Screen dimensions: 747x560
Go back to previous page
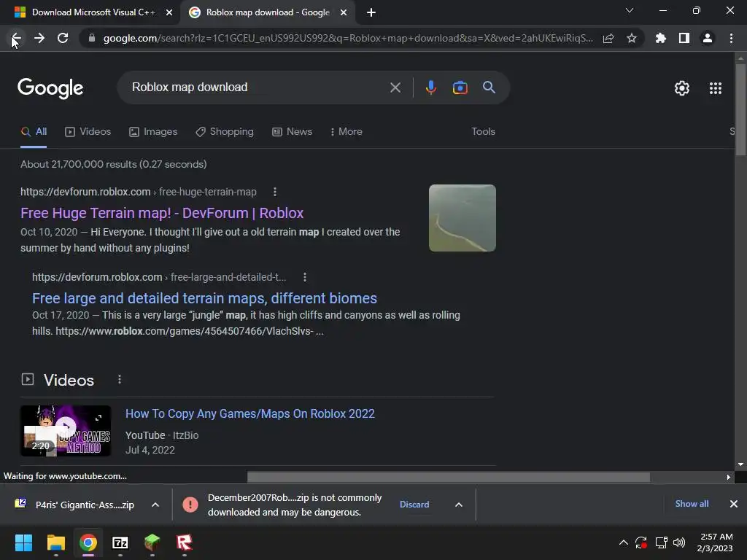(16, 38)
